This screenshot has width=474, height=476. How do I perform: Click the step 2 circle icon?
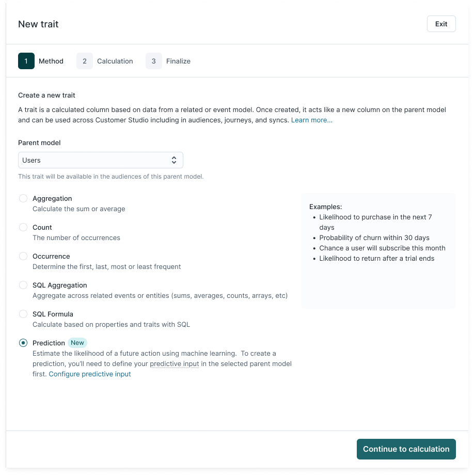[84, 61]
